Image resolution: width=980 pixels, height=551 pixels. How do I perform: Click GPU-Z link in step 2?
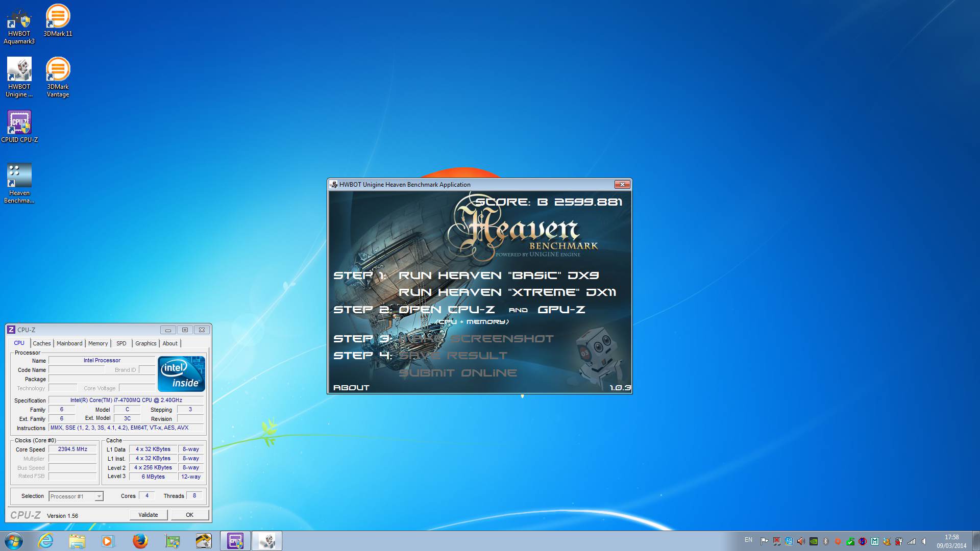(561, 310)
